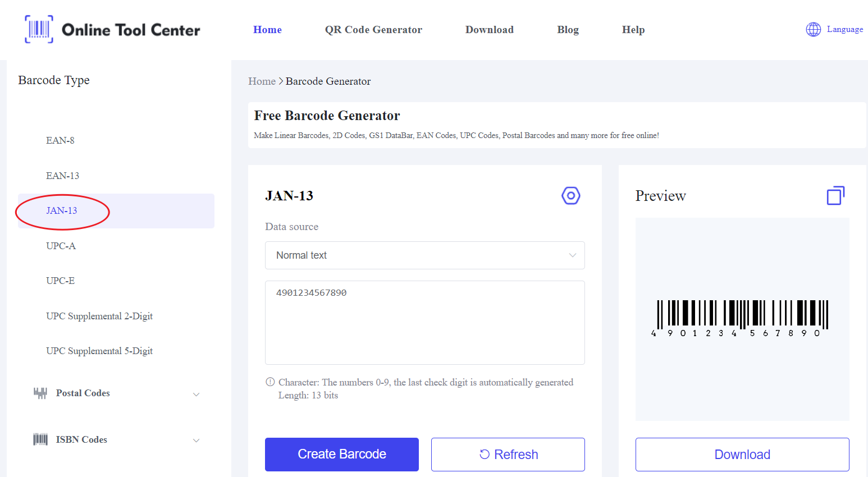This screenshot has height=477, width=868.
Task: Click the copy icon next to Preview
Action: point(835,195)
